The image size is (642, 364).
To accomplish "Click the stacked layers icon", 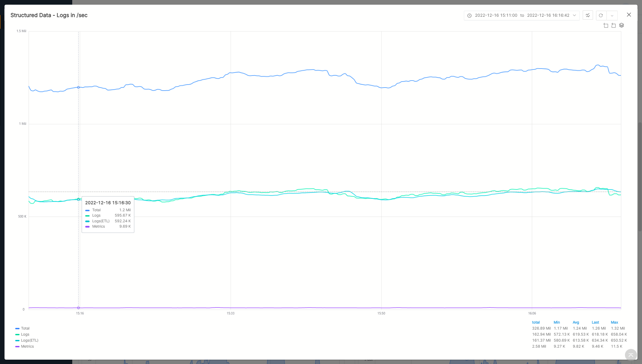I will tap(622, 25).
